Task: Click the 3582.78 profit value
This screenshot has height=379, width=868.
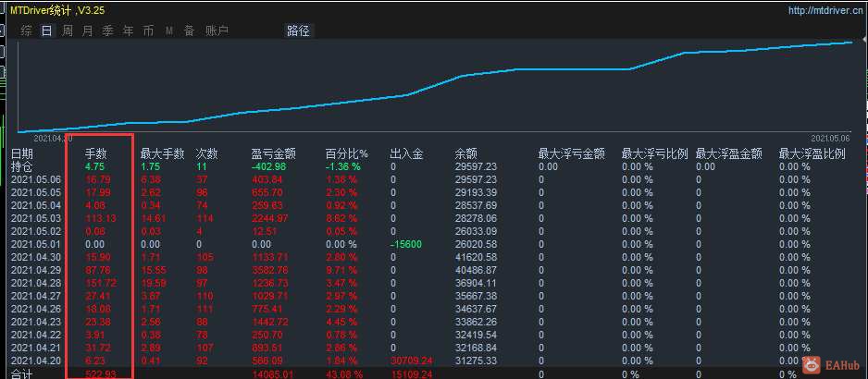Action: (269, 271)
